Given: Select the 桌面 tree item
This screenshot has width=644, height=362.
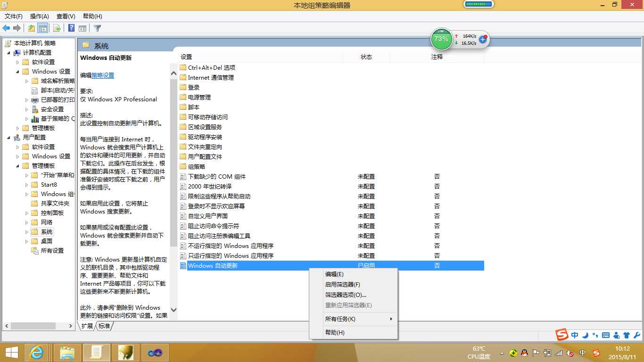Looking at the screenshot, I should pyautogui.click(x=47, y=241).
